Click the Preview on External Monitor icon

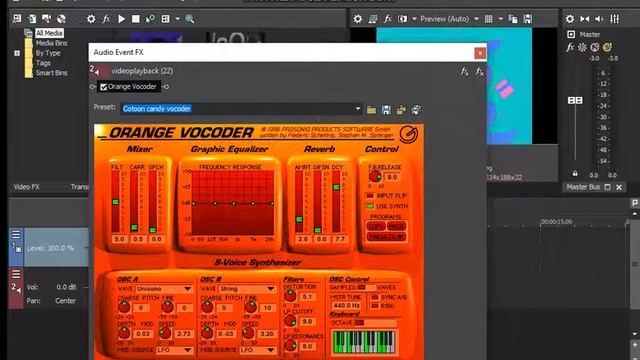click(373, 19)
